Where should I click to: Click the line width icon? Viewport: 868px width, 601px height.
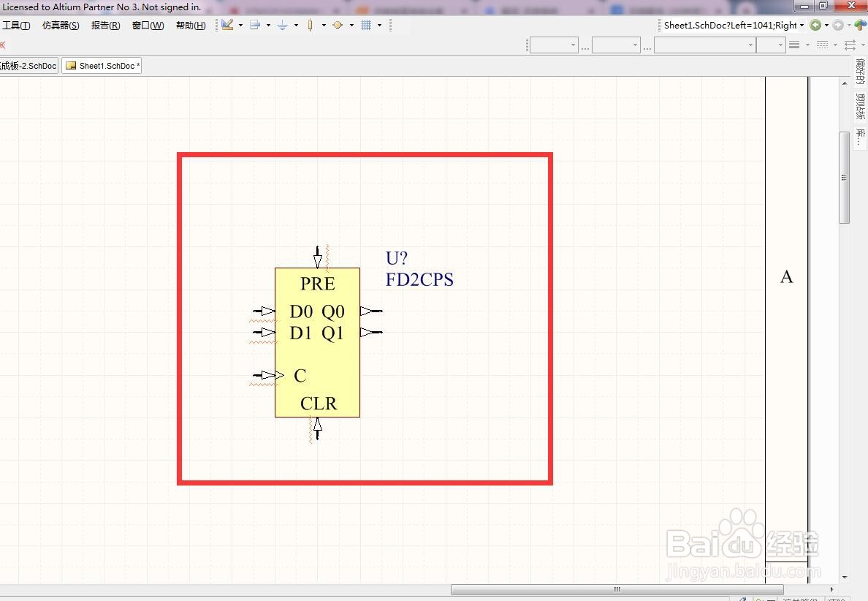click(x=794, y=45)
